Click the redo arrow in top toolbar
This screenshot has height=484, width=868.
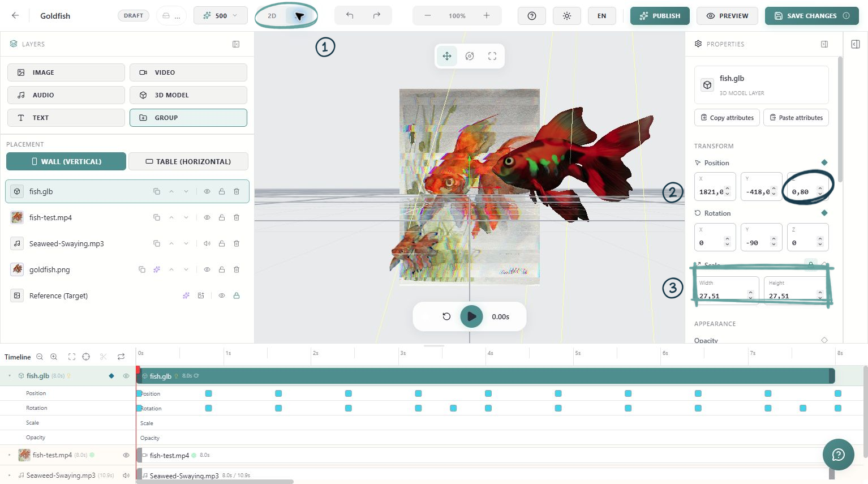(x=377, y=16)
